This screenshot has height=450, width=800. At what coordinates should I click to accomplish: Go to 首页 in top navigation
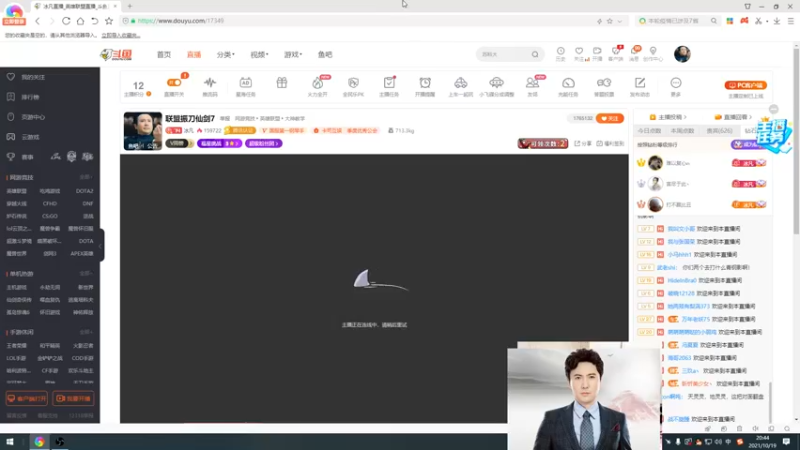click(x=164, y=55)
